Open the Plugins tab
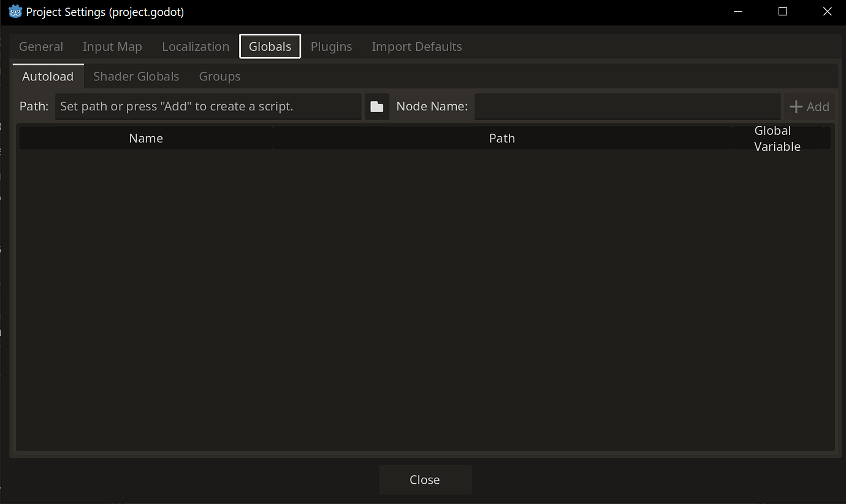This screenshot has width=846, height=504. click(x=331, y=46)
